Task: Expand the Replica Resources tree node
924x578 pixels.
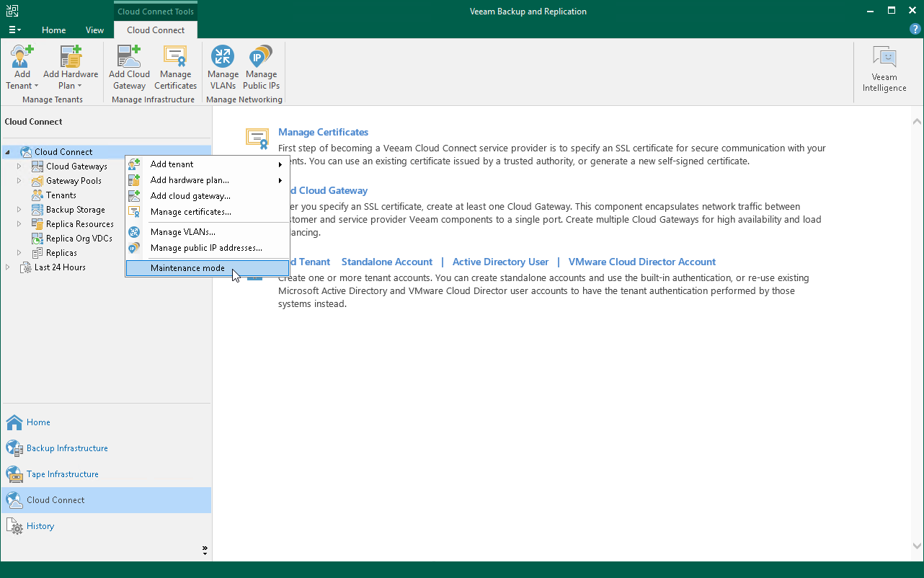Action: 19,224
